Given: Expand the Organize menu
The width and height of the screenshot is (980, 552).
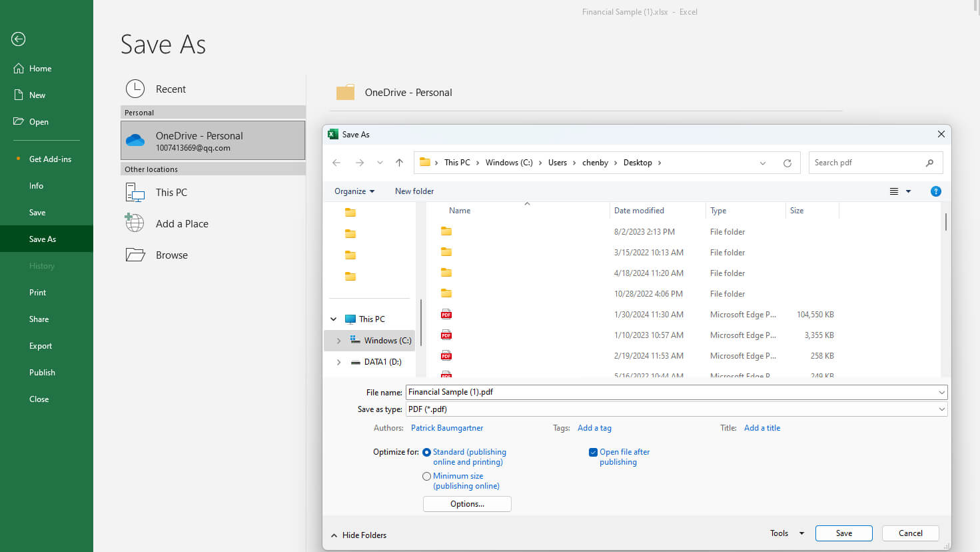Looking at the screenshot, I should tap(353, 191).
